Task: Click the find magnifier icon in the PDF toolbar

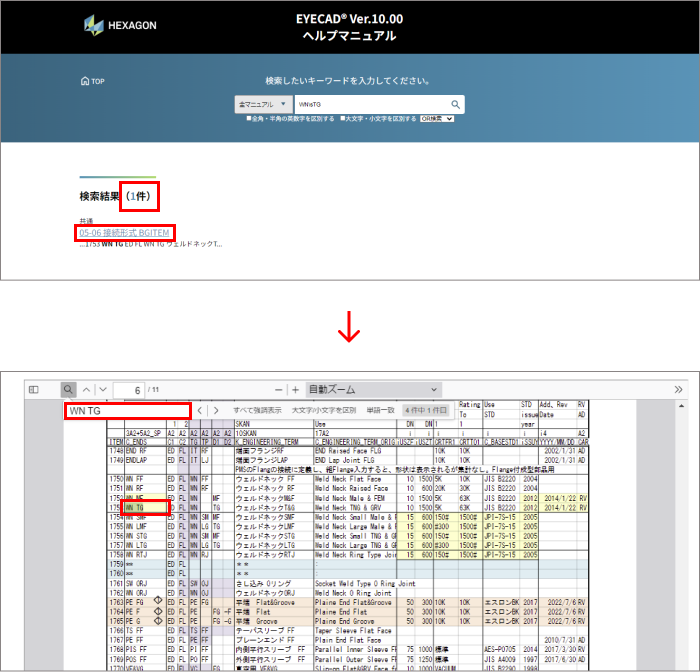Action: click(68, 390)
